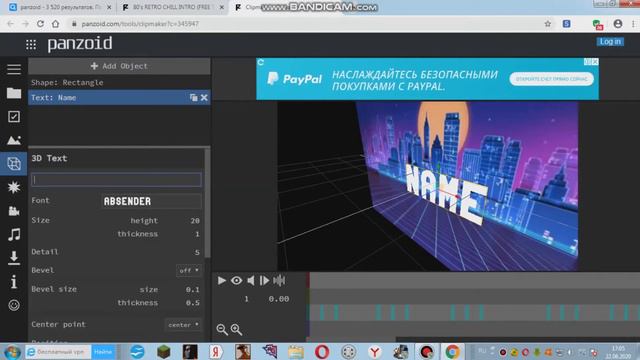Open the hamburger menu in the sidebar
Image resolution: width=640 pixels, height=360 pixels.
tap(14, 69)
